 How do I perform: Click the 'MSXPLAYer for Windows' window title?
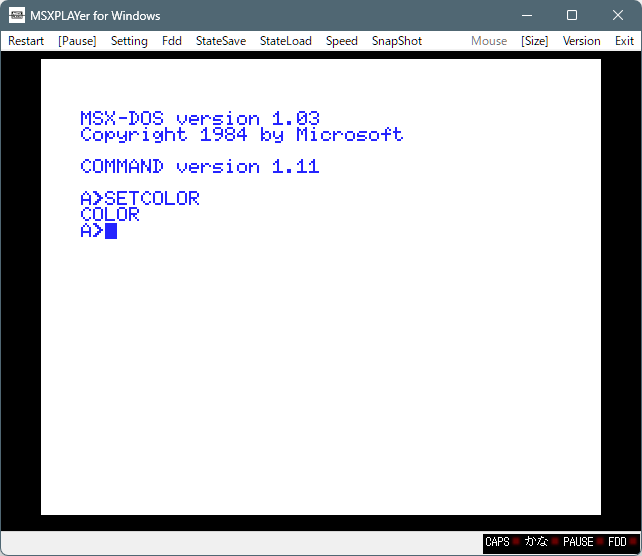coord(95,16)
